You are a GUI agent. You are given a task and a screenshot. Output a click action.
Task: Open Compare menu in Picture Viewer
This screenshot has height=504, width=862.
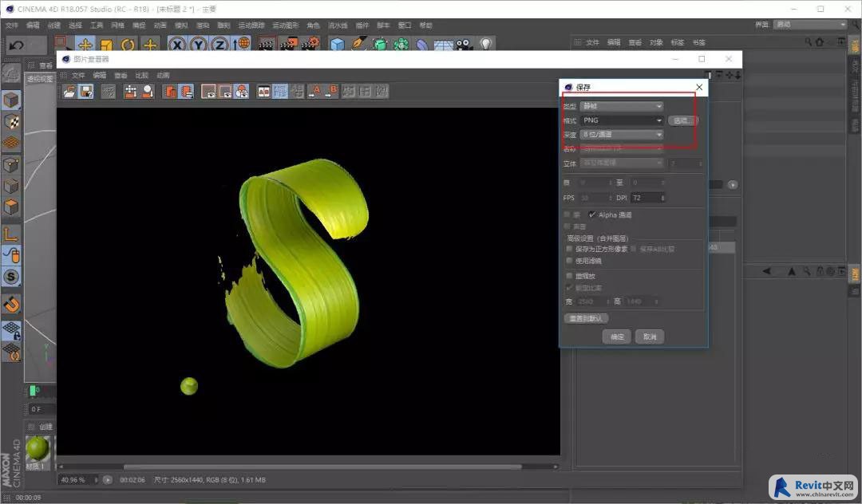pos(142,75)
